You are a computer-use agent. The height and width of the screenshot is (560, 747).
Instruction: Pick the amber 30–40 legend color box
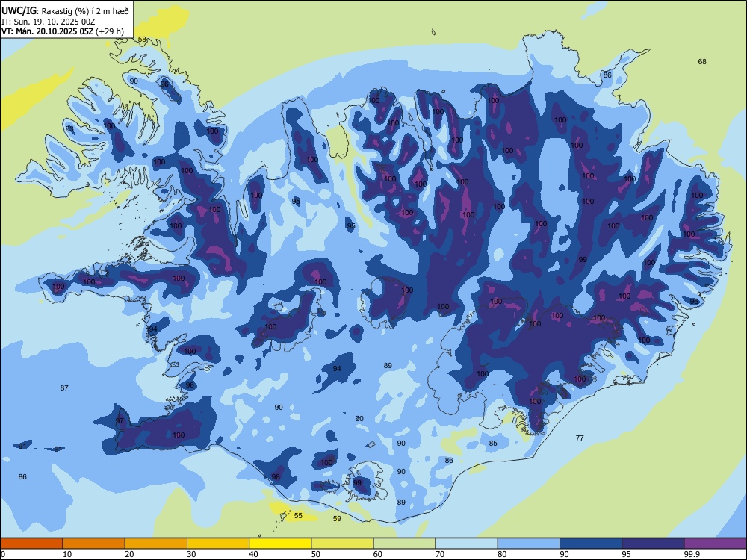218,544
